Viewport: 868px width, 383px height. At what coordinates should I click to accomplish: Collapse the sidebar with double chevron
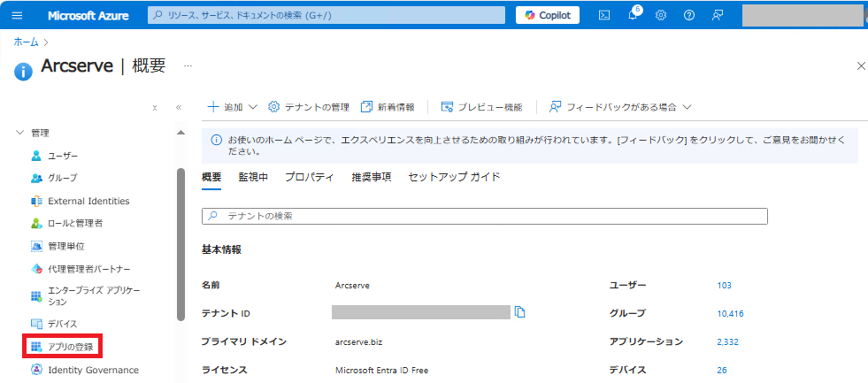pyautogui.click(x=178, y=107)
